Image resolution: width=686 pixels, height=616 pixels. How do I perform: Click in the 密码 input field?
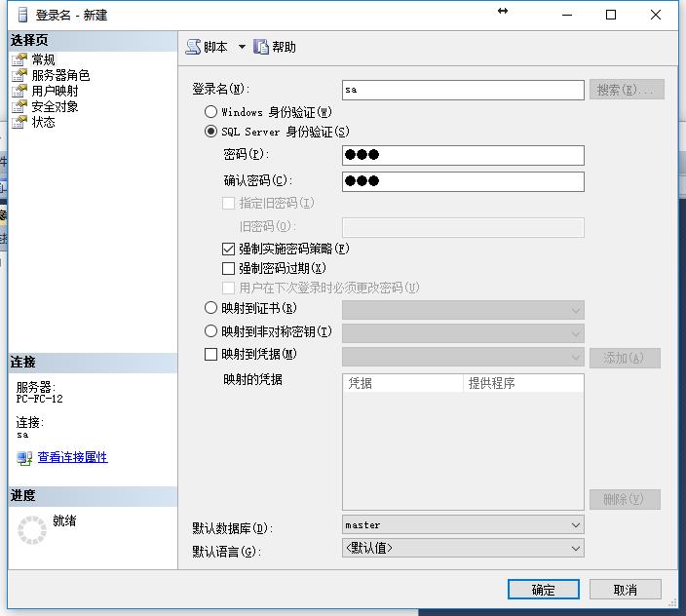click(x=463, y=155)
